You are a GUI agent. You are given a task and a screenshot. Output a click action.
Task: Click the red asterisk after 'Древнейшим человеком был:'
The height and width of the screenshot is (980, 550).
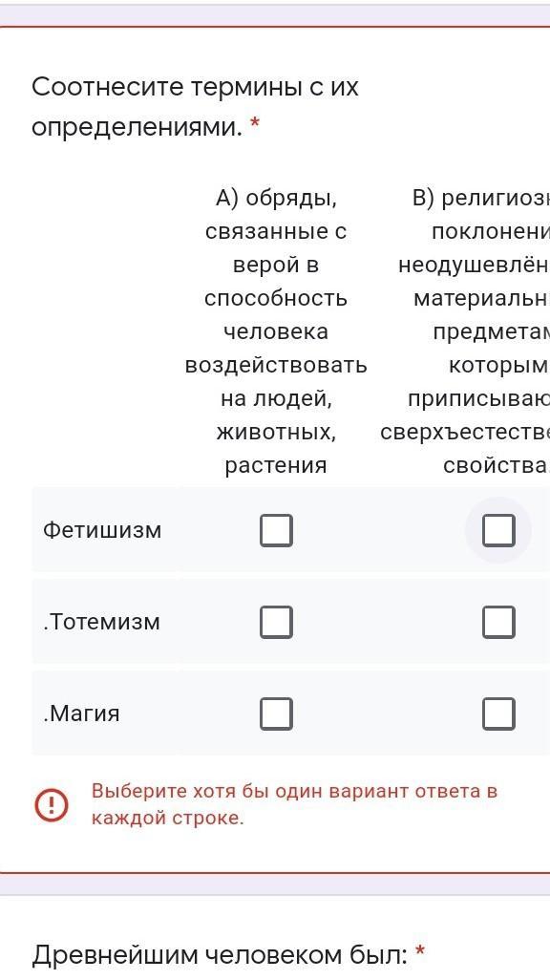[x=420, y=951]
